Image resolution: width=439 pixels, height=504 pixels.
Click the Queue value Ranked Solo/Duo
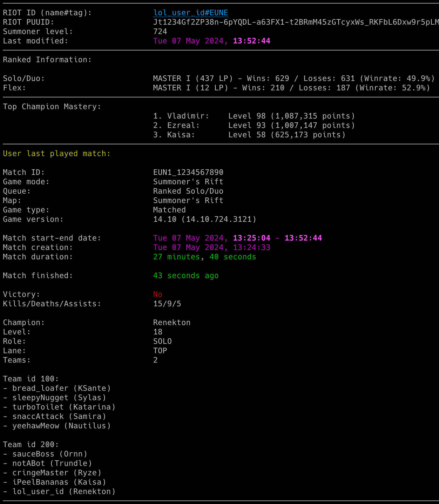(188, 191)
